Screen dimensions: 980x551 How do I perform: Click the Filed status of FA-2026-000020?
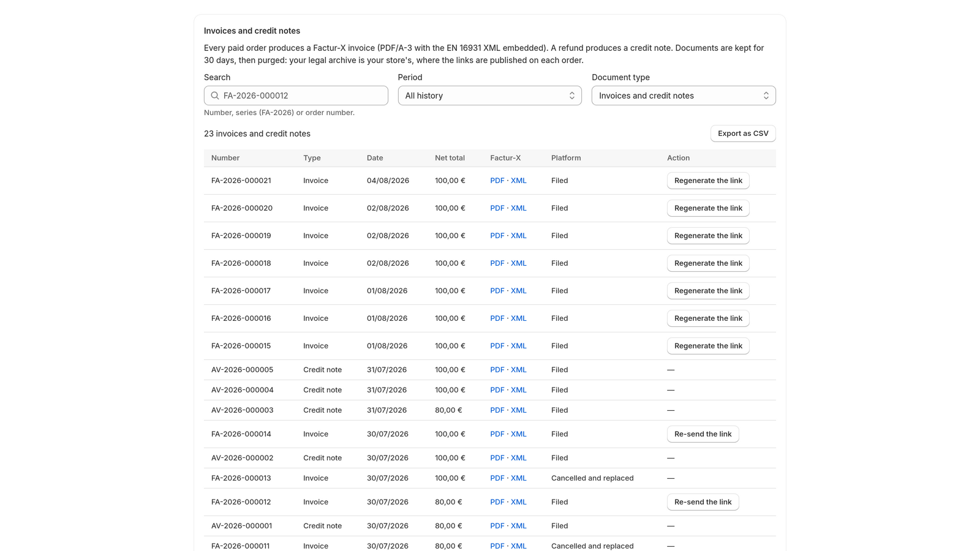559,208
